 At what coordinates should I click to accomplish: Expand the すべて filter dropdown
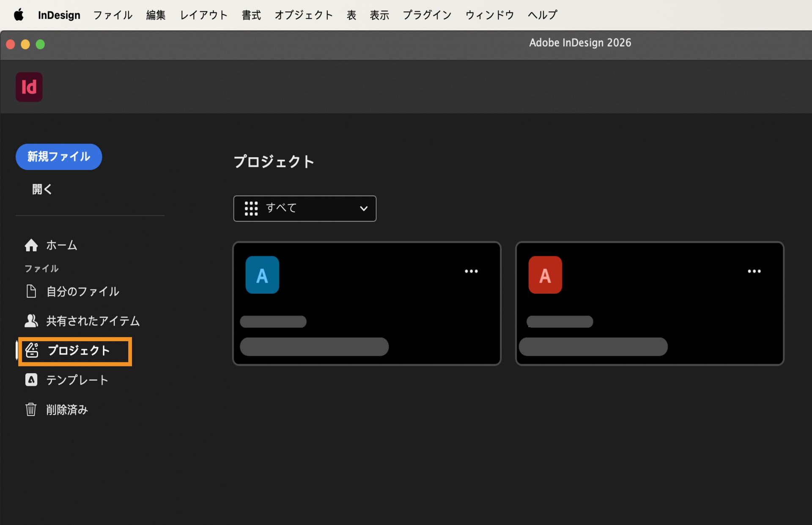363,208
